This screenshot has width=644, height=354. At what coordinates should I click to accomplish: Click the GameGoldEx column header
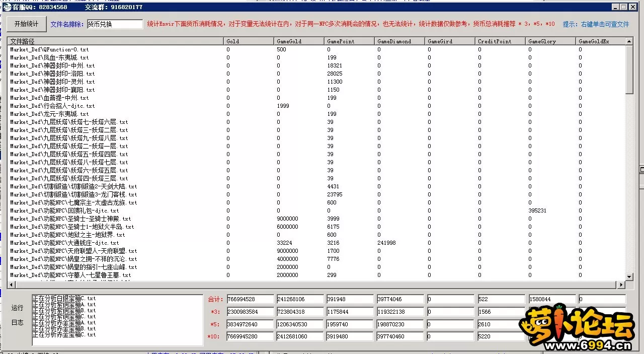pos(600,41)
